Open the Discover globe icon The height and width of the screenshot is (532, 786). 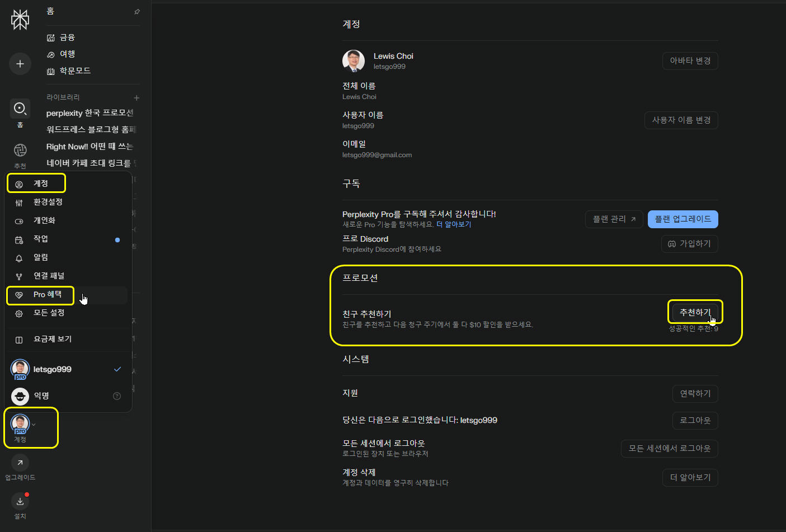point(20,150)
